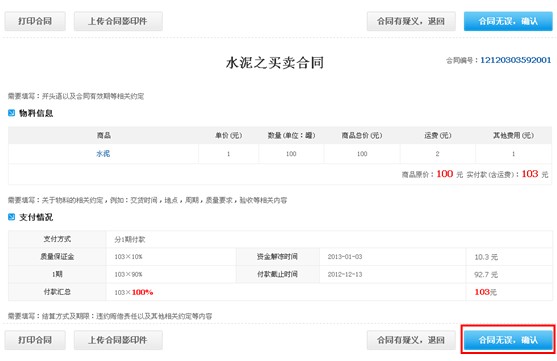Viewport: 557px width, 361px height.
Task: Click the red 商品原价 100 amount
Action: [445, 174]
